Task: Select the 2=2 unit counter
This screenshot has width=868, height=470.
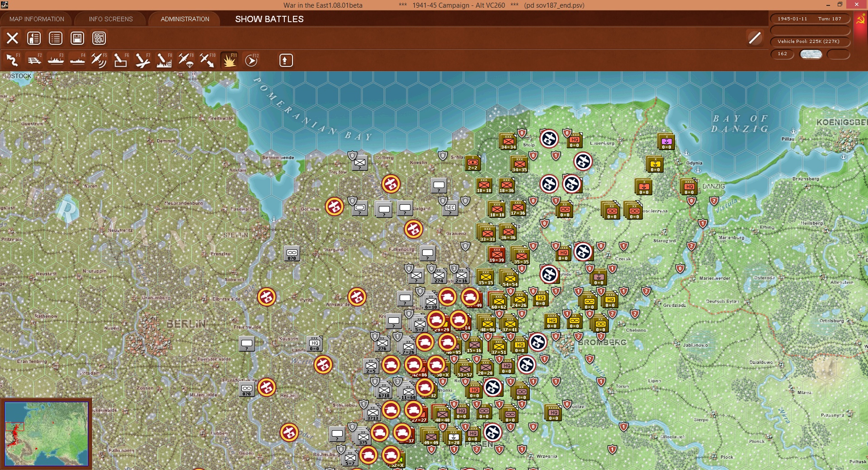Action: (x=472, y=163)
